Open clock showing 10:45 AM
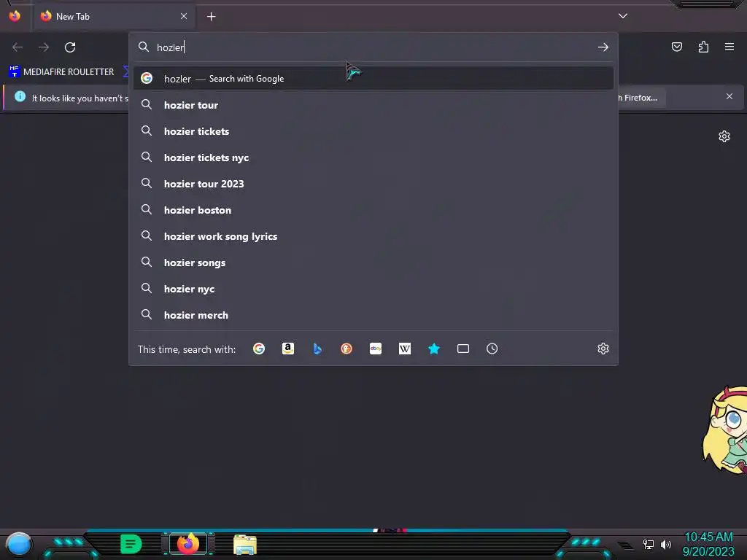 (708, 544)
